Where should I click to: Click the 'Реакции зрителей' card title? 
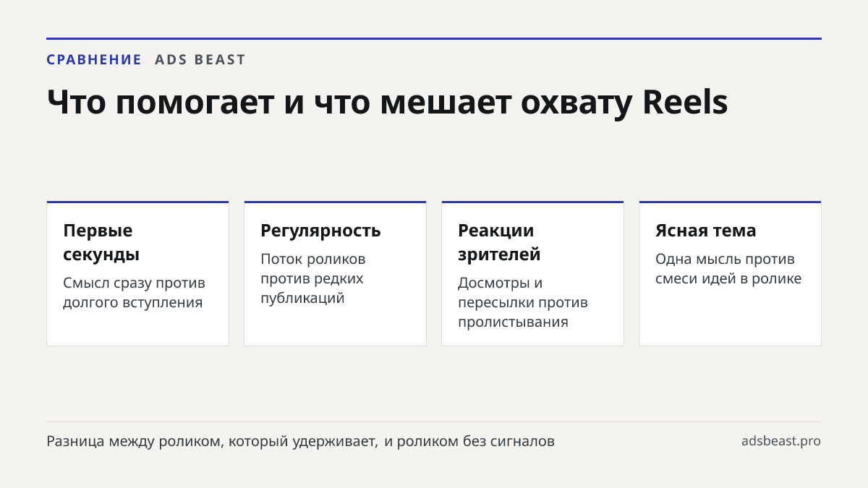499,242
